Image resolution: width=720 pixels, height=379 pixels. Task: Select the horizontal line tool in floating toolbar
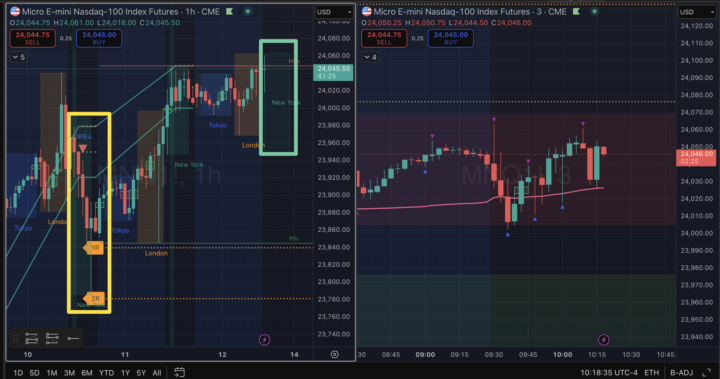[73, 339]
